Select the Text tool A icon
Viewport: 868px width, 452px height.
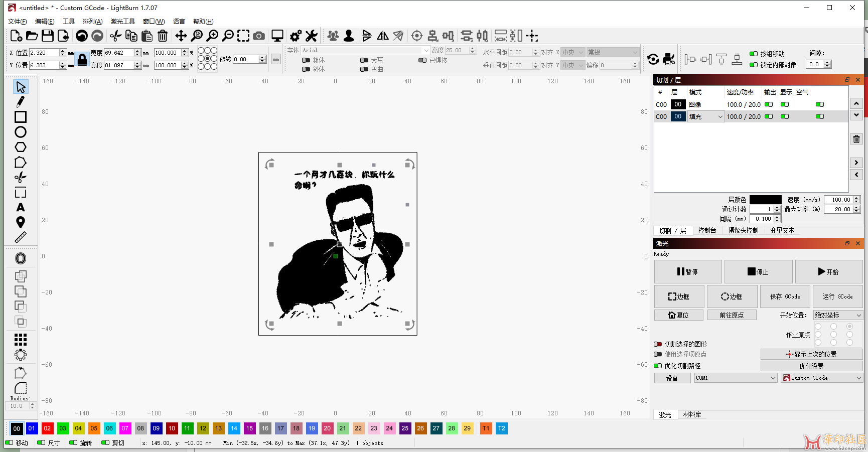pyautogui.click(x=21, y=207)
